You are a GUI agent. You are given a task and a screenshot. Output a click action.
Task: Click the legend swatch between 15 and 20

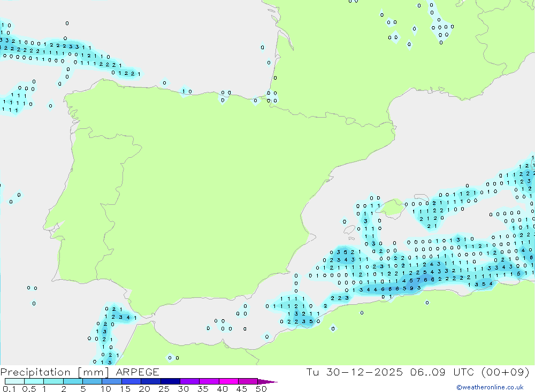[x=132, y=381]
